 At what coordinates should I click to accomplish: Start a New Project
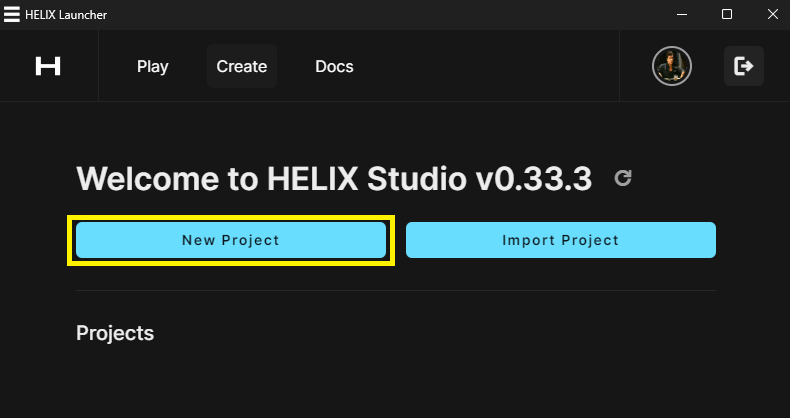pyautogui.click(x=231, y=240)
